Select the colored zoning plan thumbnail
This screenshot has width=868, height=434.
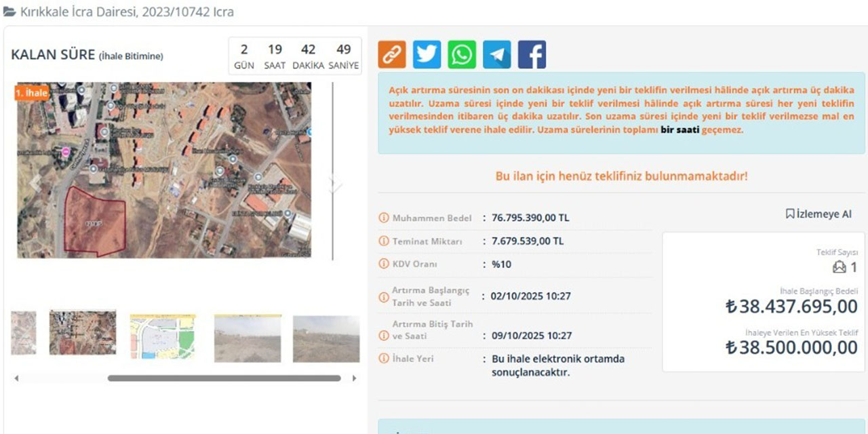click(x=163, y=336)
